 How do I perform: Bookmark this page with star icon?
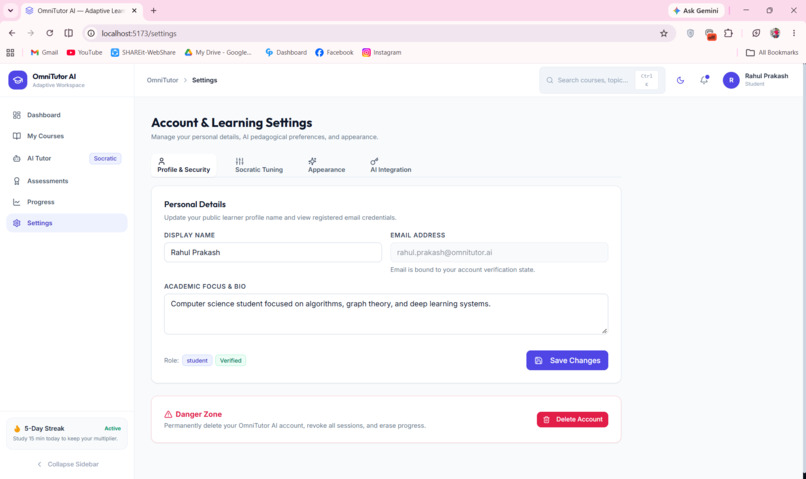(664, 33)
